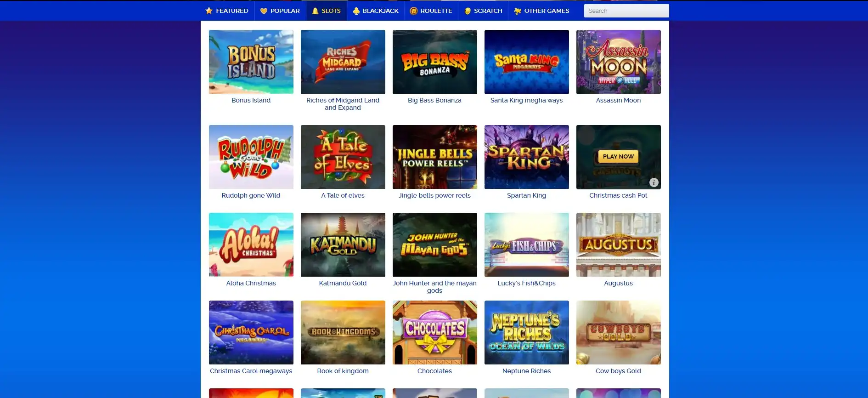Click into the Search field
868x398 pixels.
tap(626, 11)
